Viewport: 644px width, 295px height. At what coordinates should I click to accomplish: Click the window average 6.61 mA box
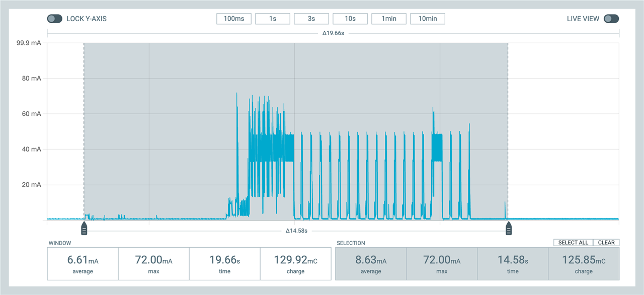83,264
